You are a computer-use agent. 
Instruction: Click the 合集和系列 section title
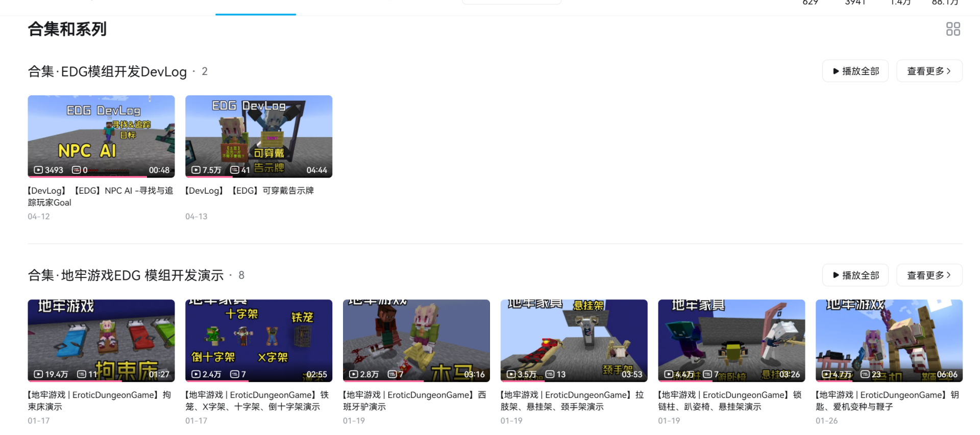click(x=67, y=29)
